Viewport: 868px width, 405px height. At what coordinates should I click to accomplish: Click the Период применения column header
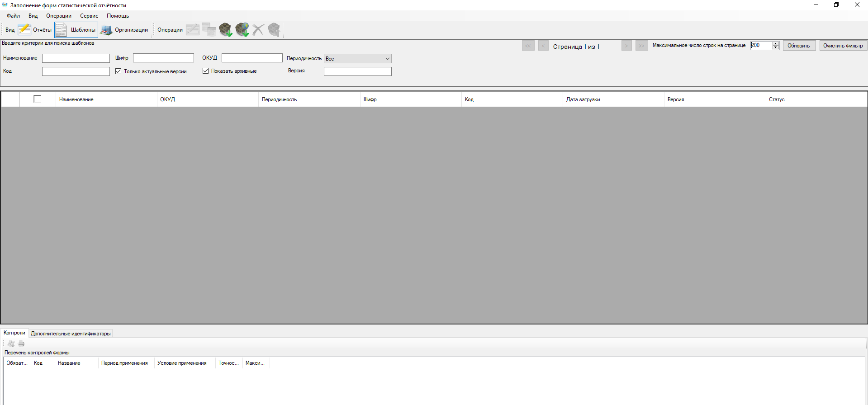126,363
